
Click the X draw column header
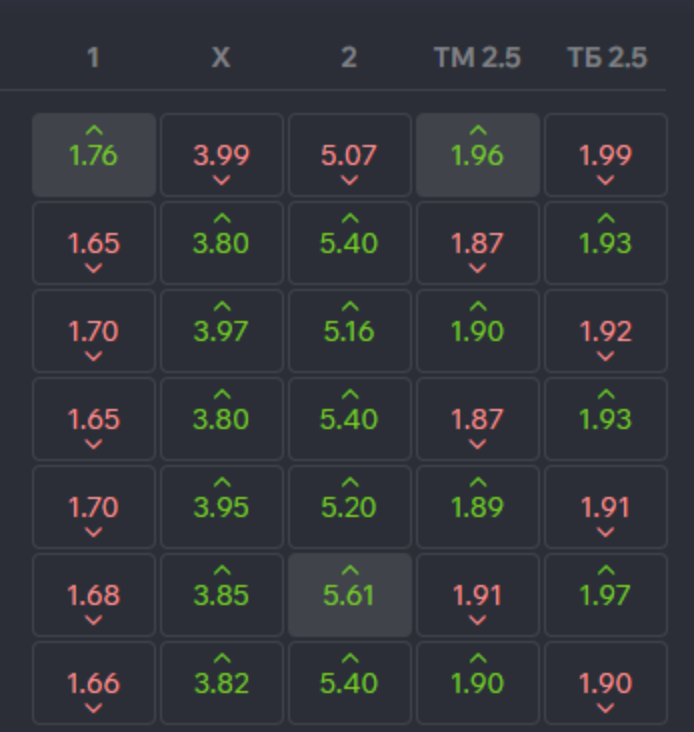pos(221,58)
